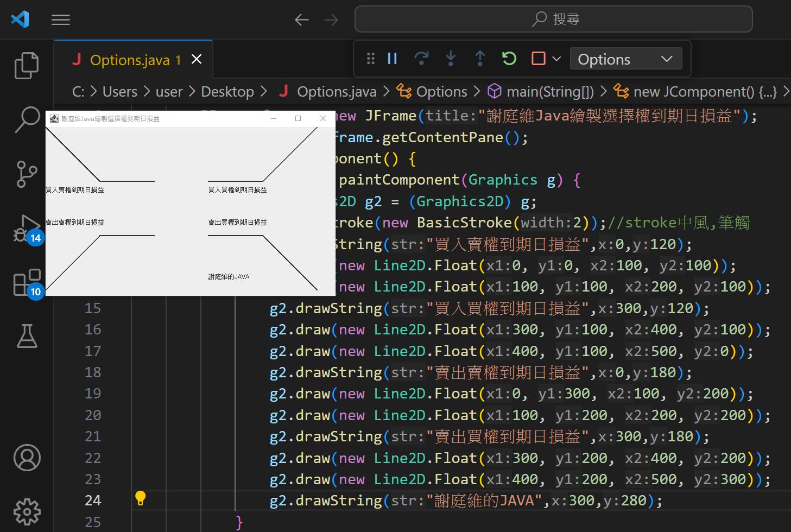
Task: Click the debug Step Over button
Action: [x=421, y=59]
